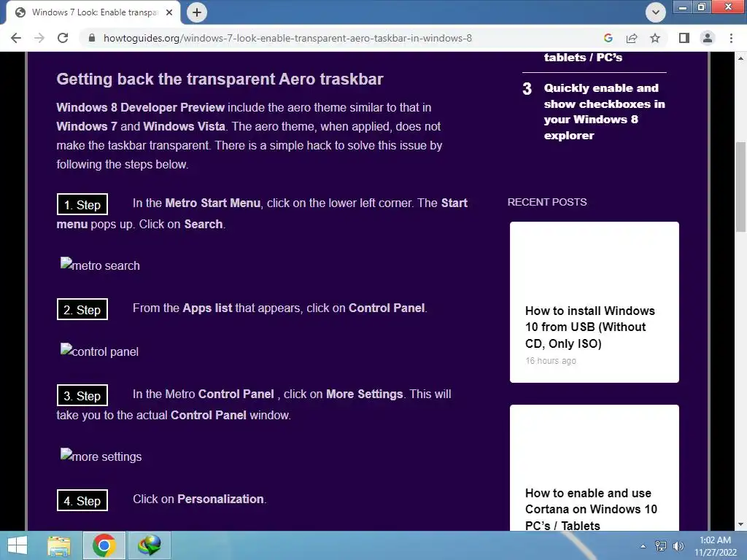Go back using the browser back arrow
The height and width of the screenshot is (560, 747).
16,38
